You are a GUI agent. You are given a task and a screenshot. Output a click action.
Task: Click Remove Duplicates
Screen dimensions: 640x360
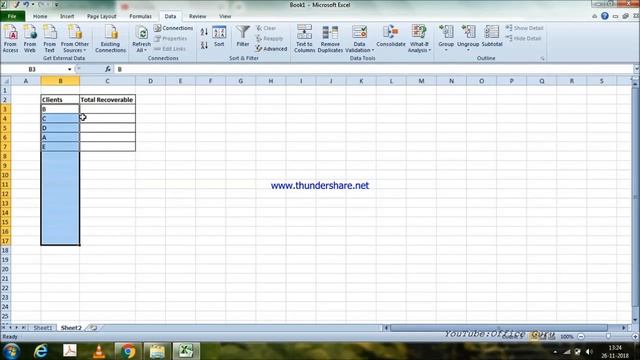coord(330,38)
